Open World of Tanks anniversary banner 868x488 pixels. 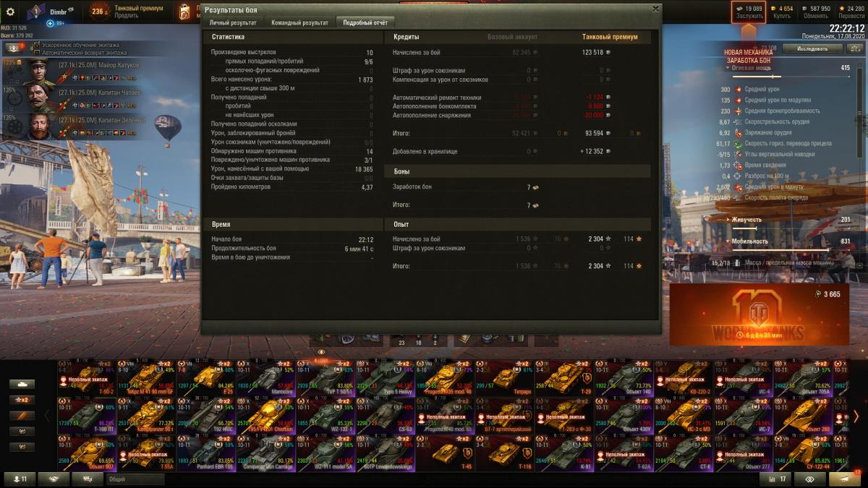(x=758, y=314)
